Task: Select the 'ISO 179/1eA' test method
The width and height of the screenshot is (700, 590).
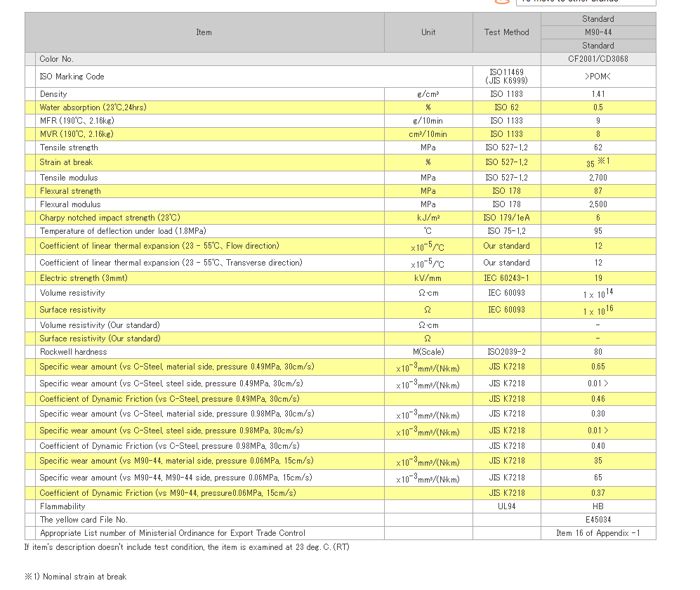Action: coord(507,218)
